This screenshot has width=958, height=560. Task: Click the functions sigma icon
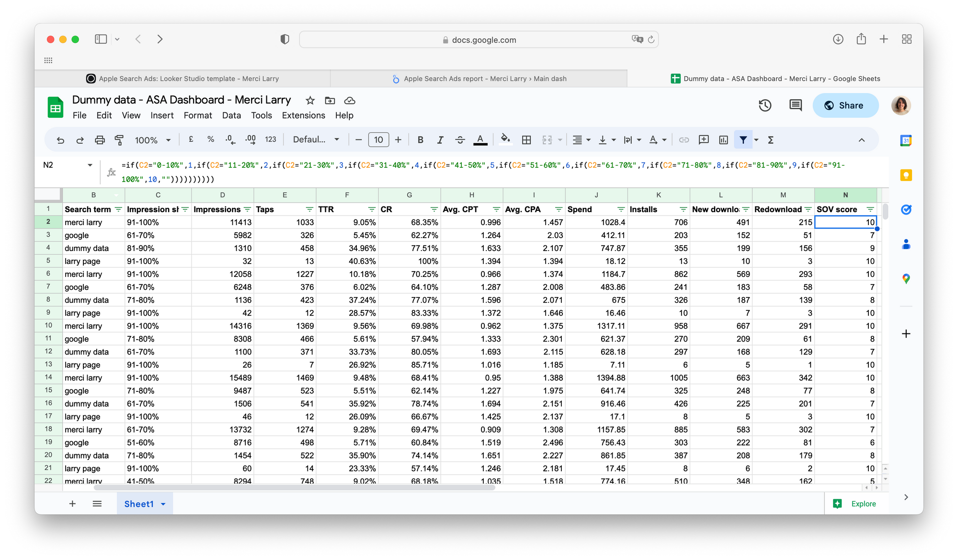coord(771,140)
